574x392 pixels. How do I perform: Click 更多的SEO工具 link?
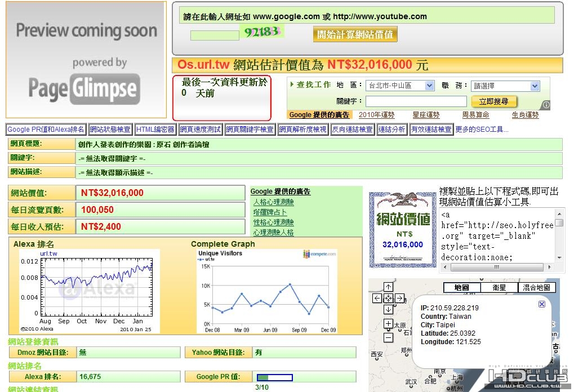pyautogui.click(x=482, y=130)
